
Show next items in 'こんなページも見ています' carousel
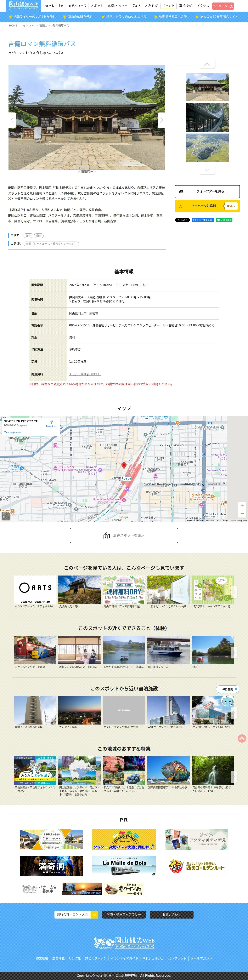click(234, 592)
